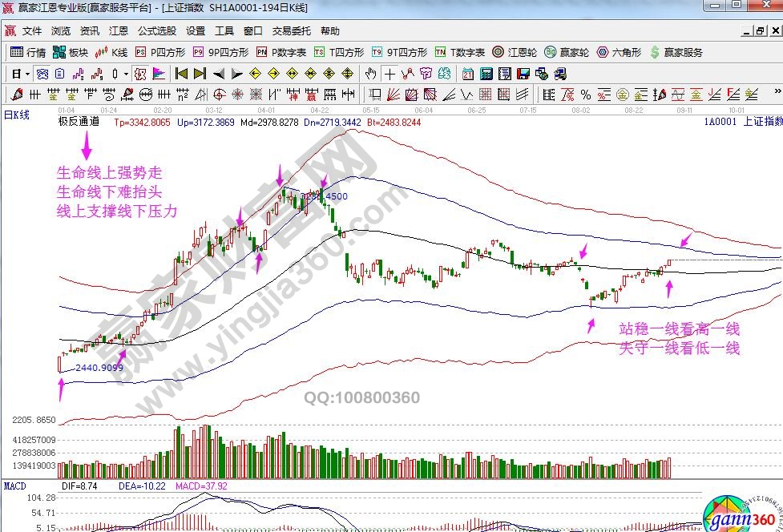Click the 极反通道 indicator name
This screenshot has width=783, height=532.
click(x=79, y=123)
